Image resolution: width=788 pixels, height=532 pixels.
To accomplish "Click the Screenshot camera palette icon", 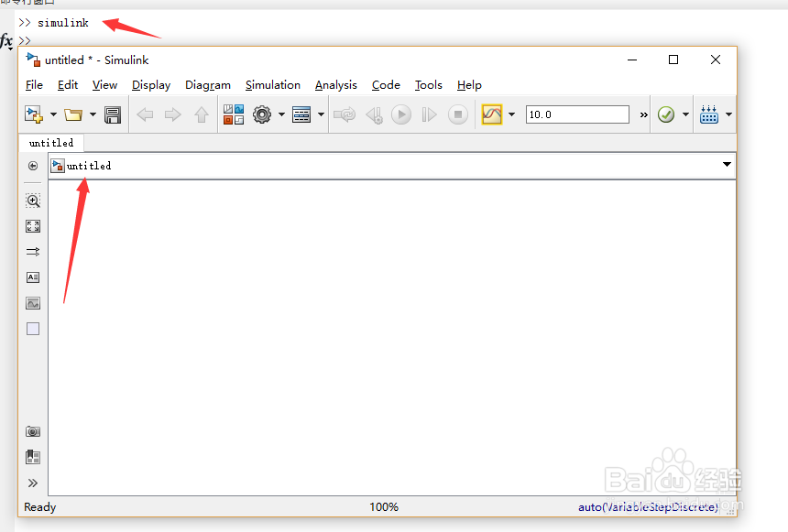I will 33,431.
